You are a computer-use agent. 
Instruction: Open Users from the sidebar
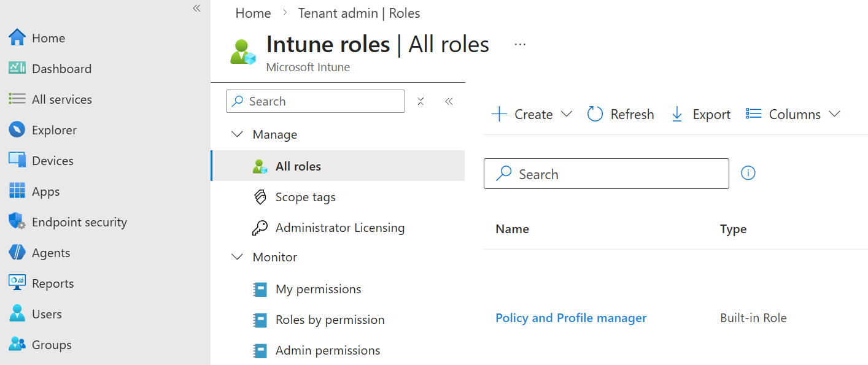[47, 313]
